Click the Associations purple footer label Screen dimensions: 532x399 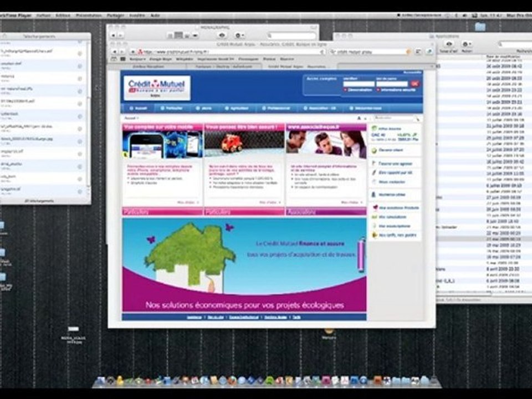point(301,212)
